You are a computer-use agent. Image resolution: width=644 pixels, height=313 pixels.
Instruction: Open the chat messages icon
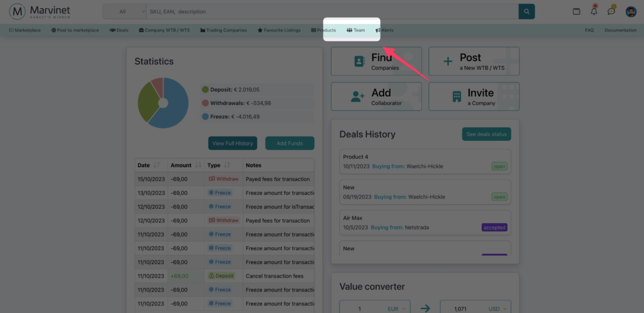pos(611,11)
